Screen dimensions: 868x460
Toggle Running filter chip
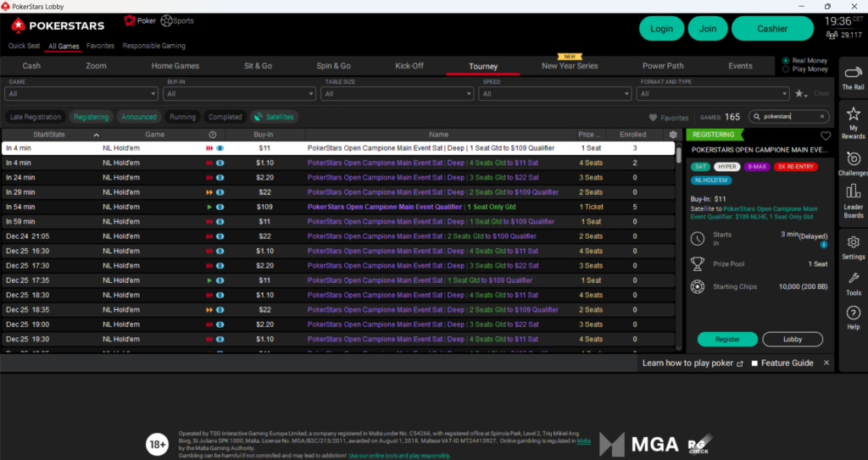pos(183,117)
